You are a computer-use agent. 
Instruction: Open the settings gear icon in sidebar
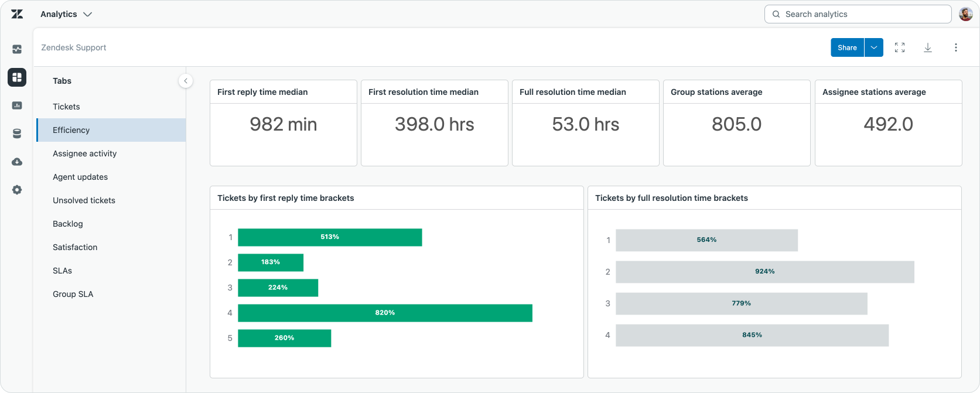tap(17, 190)
